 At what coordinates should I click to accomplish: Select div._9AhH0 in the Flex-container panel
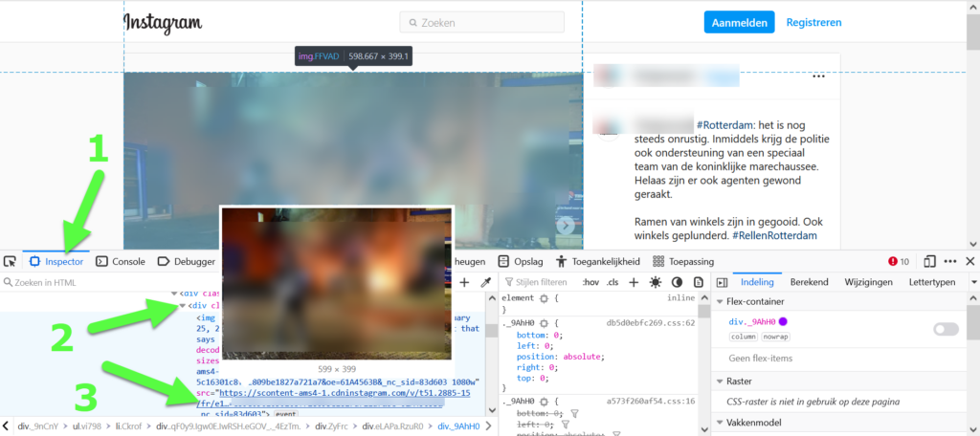[x=752, y=321]
